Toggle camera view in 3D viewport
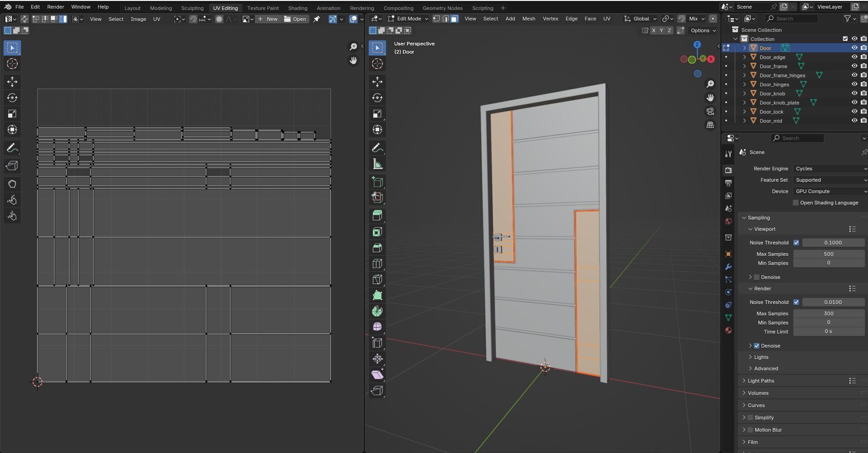868x453 pixels. coord(710,111)
